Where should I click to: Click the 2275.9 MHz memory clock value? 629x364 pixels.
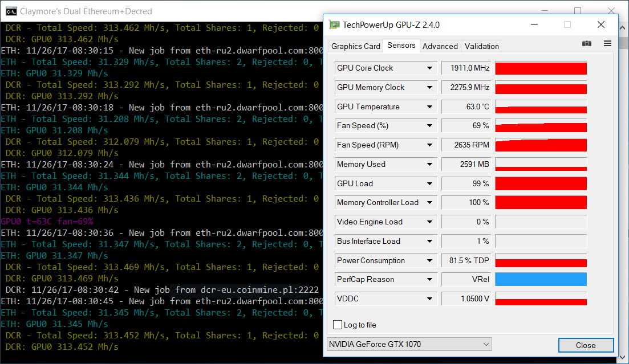(x=466, y=87)
